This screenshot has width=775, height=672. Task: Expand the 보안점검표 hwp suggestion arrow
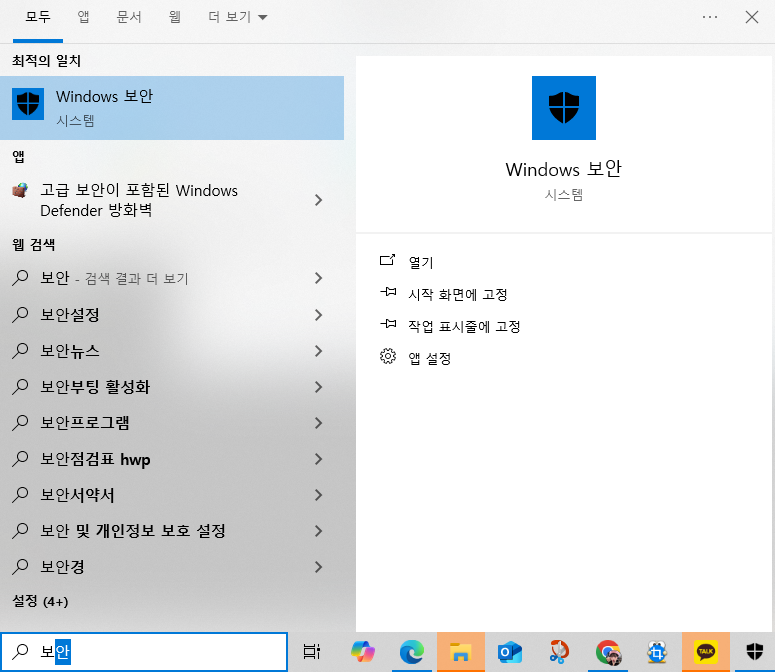318,459
